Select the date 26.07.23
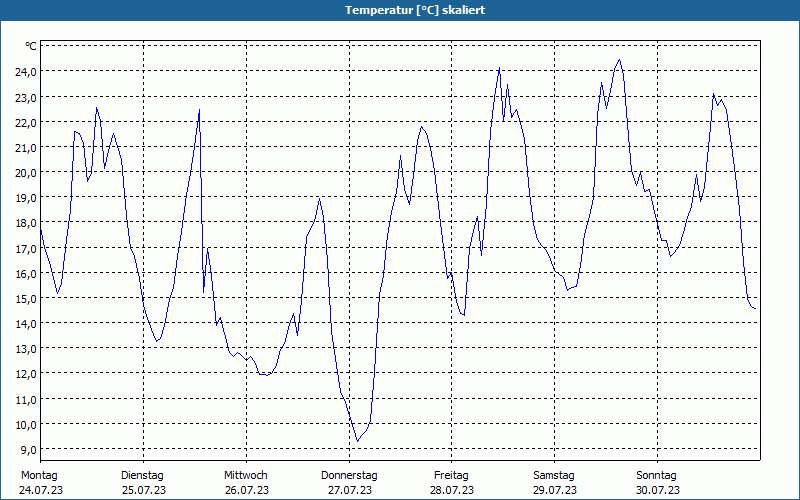The width and height of the screenshot is (800, 500). click(247, 490)
